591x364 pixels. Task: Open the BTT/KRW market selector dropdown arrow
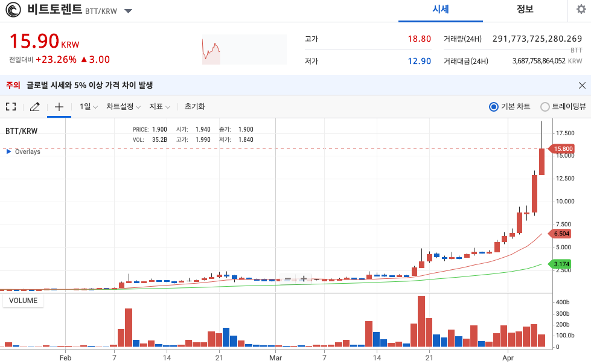tap(128, 11)
